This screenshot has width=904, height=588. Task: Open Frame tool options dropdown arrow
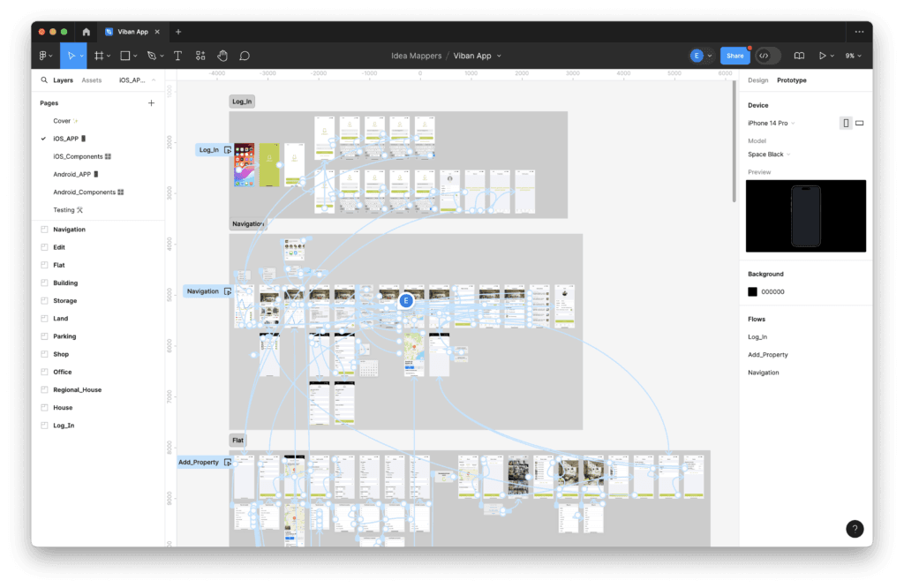109,57
